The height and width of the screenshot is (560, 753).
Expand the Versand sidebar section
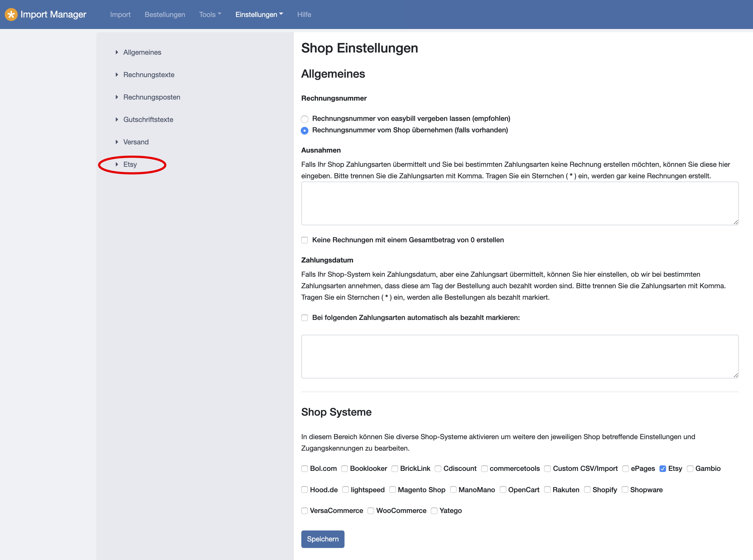coord(136,142)
